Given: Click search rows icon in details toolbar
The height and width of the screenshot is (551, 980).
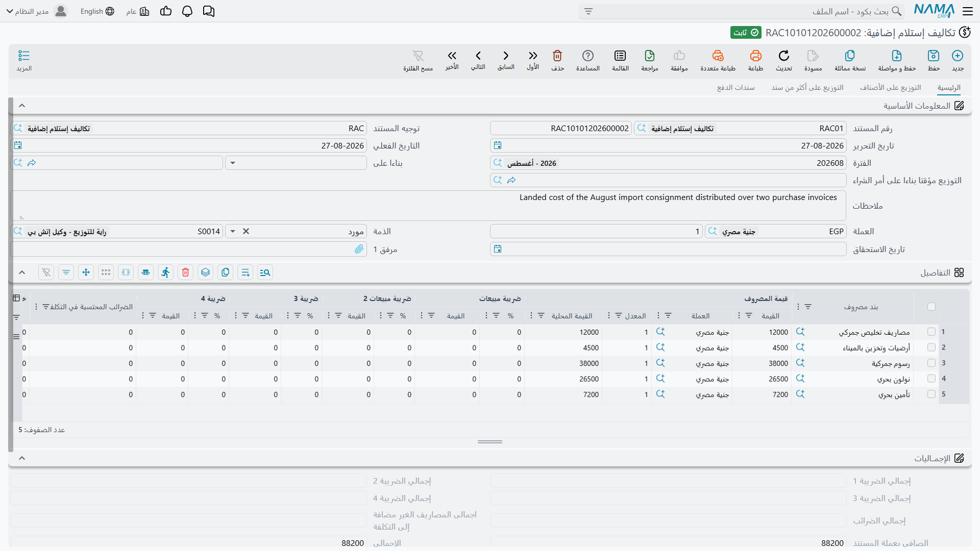Looking at the screenshot, I should 265,272.
